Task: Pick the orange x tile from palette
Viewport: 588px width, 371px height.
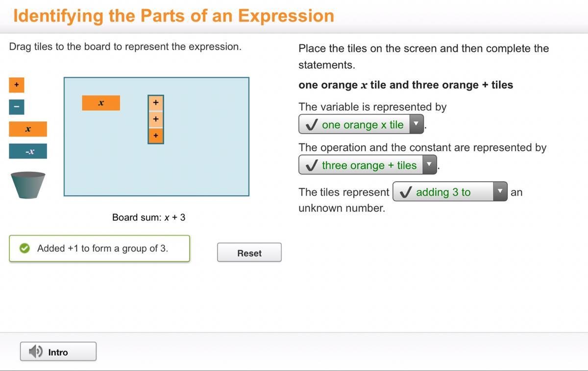Action: click(x=28, y=129)
